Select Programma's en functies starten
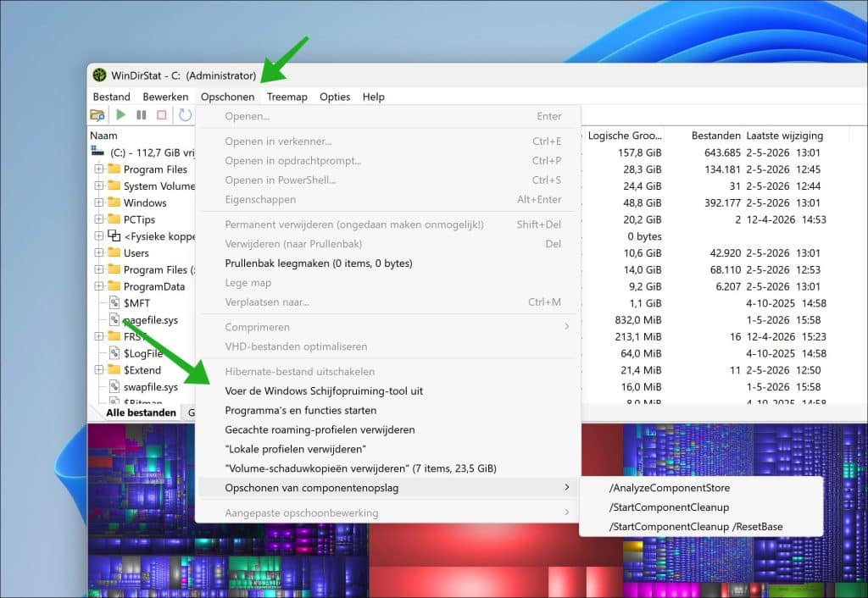The image size is (868, 598). 387,411
